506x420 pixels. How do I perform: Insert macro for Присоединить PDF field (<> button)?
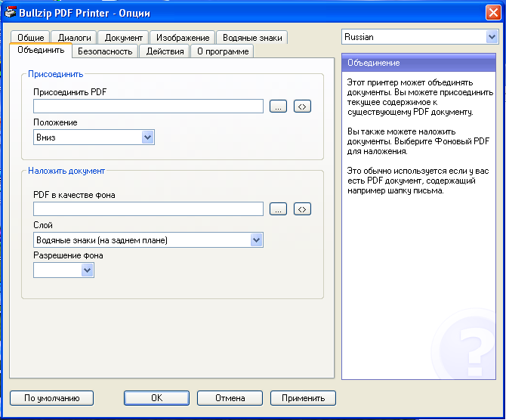[x=302, y=107]
